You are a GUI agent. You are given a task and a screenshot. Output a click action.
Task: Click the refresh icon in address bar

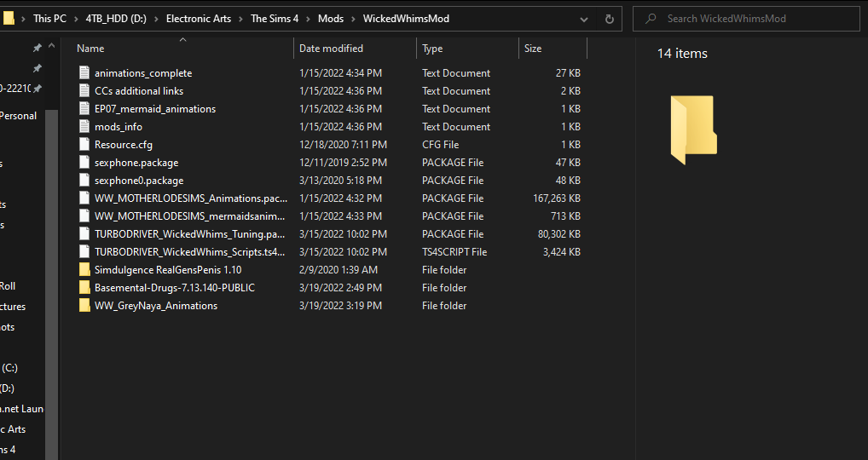(x=609, y=19)
